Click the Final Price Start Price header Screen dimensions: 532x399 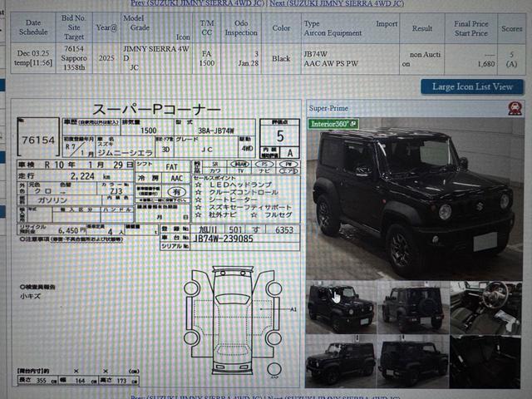(470, 28)
